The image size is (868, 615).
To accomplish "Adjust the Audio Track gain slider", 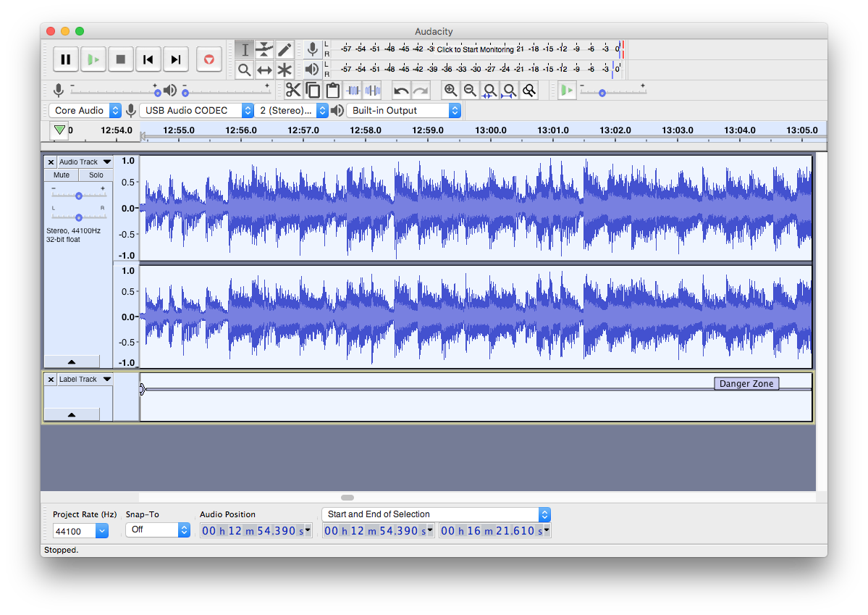I will coord(78,196).
